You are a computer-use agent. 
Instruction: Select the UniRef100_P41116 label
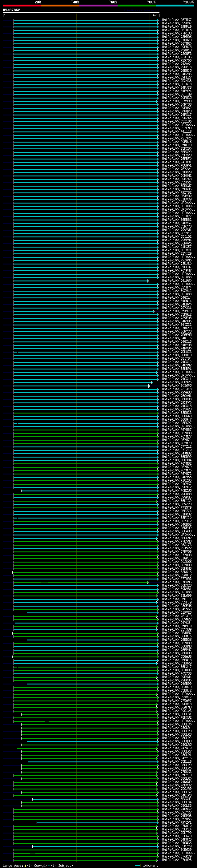[x=177, y=132]
